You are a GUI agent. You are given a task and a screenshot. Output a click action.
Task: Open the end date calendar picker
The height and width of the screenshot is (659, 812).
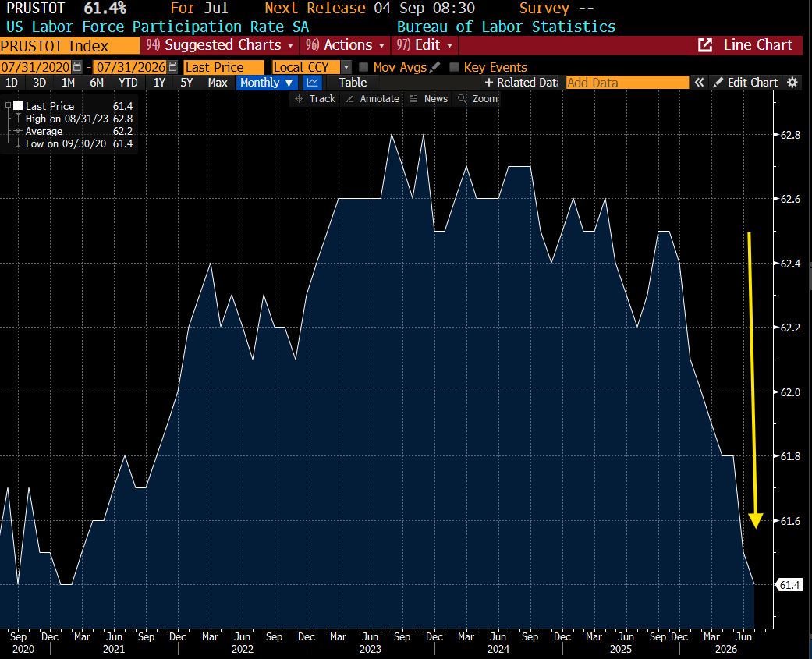[x=173, y=67]
